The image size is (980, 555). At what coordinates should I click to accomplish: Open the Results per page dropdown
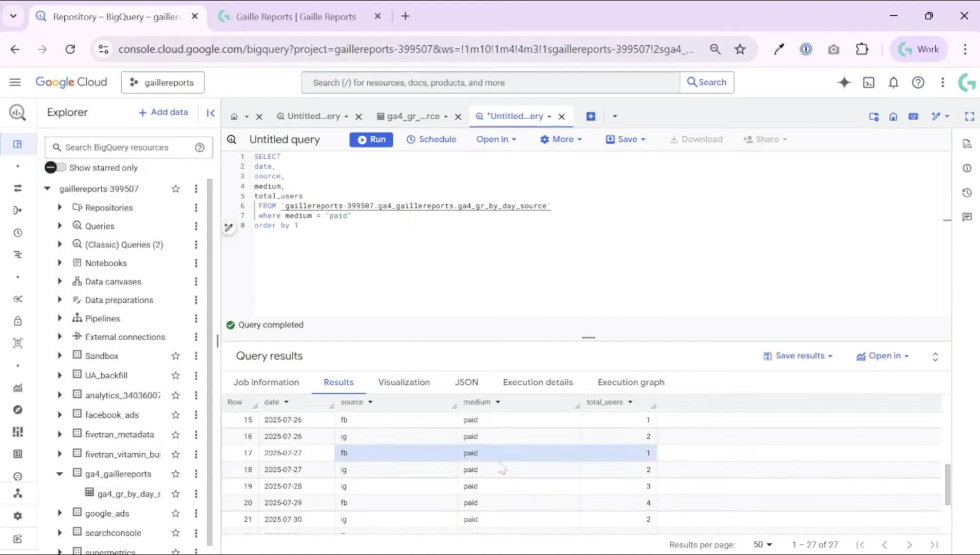pyautogui.click(x=763, y=544)
